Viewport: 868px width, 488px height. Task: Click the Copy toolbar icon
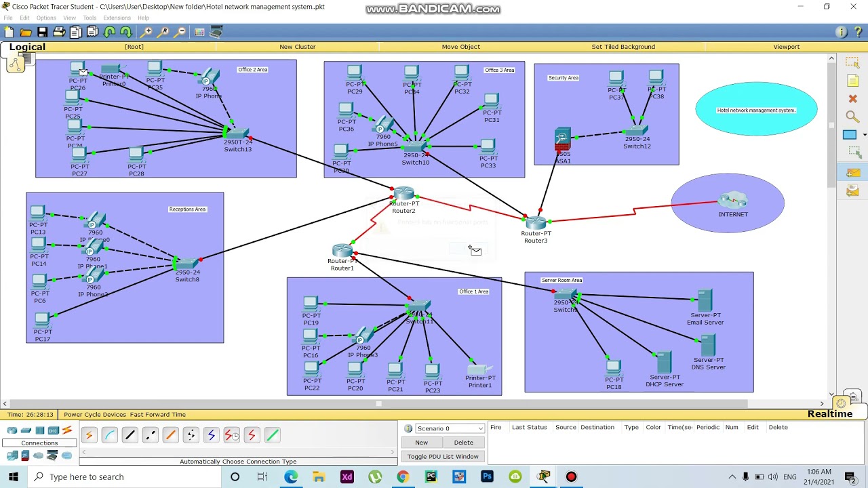pyautogui.click(x=75, y=32)
